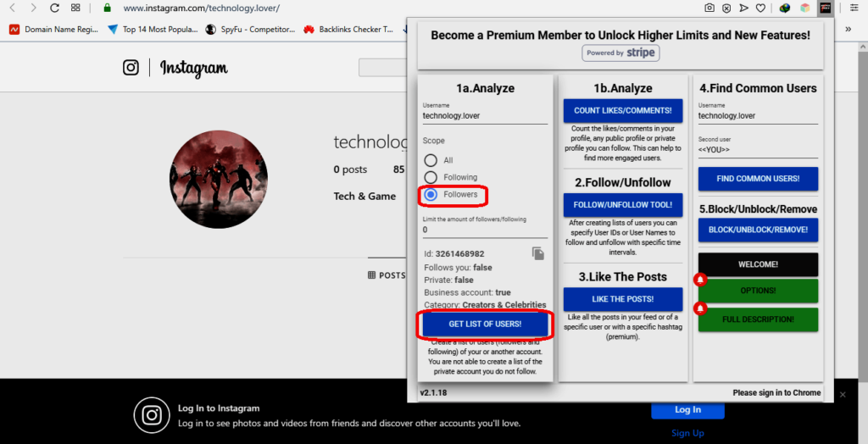Click the colorful globe extension icon
Viewport: 868px width, 444px height.
784,8
